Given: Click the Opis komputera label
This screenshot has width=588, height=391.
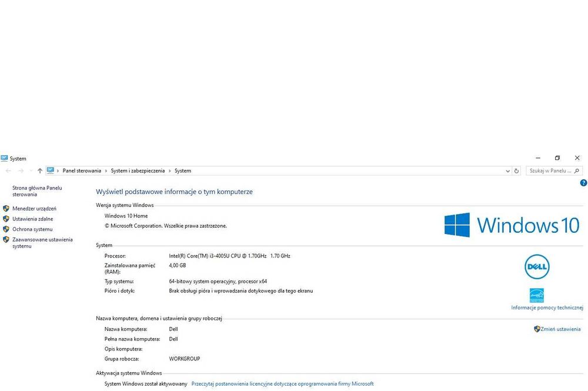Looking at the screenshot, I should tap(123, 349).
